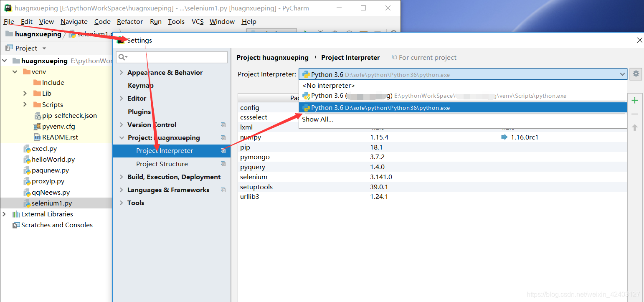The height and width of the screenshot is (302, 644).
Task: Open the Navigate menu
Action: (x=74, y=21)
